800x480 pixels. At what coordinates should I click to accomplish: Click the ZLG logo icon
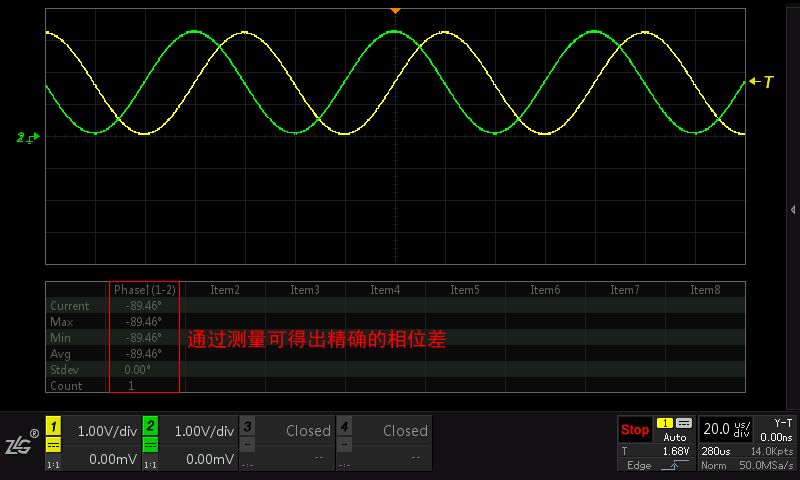click(20, 443)
